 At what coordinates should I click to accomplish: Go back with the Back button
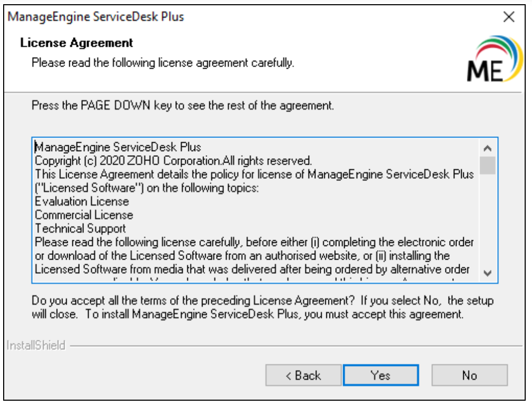coord(303,375)
